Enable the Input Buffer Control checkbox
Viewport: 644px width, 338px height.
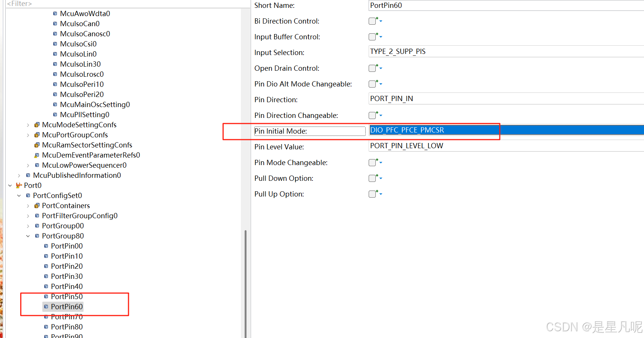pyautogui.click(x=372, y=37)
